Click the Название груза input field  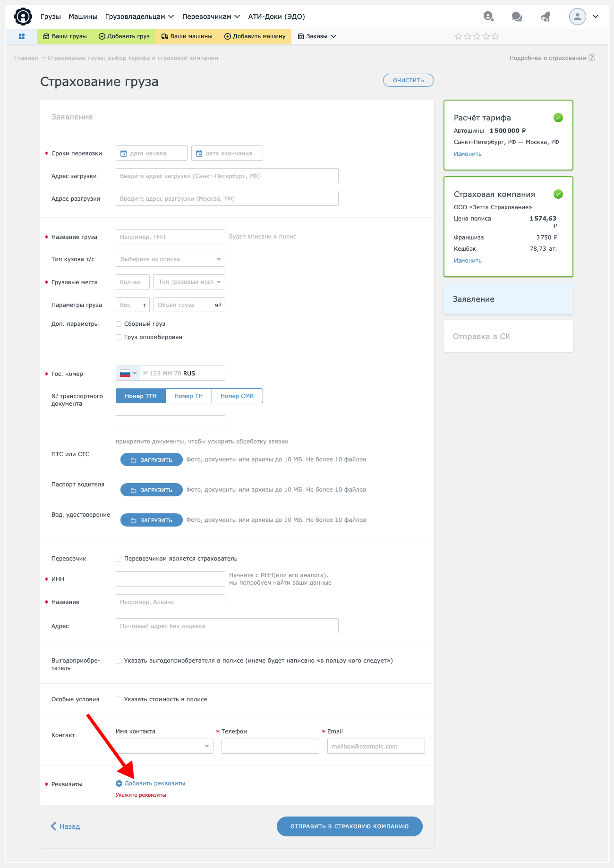pyautogui.click(x=171, y=237)
